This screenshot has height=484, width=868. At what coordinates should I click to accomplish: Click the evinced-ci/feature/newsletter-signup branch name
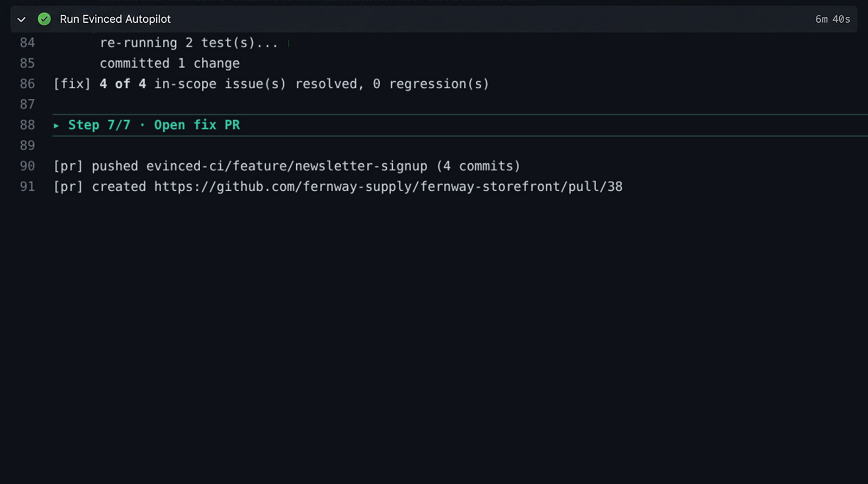pos(286,166)
